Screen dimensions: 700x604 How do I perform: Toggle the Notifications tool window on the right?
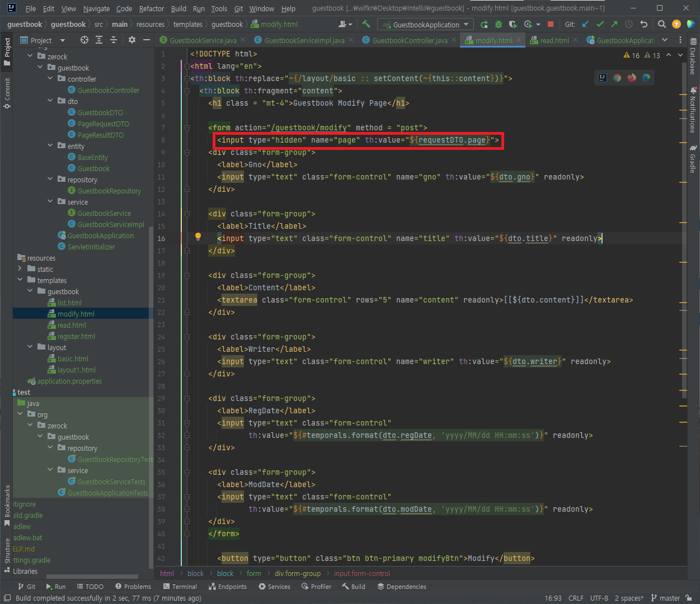pos(693,110)
